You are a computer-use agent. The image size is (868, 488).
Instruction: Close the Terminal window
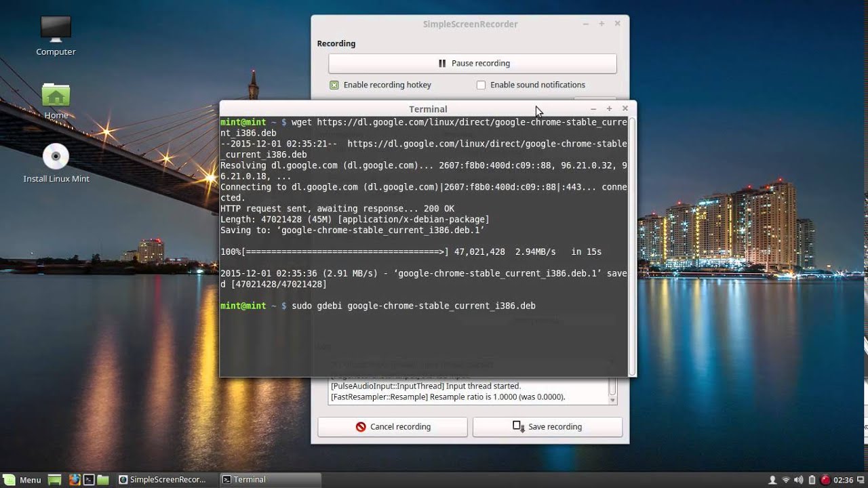click(x=625, y=108)
